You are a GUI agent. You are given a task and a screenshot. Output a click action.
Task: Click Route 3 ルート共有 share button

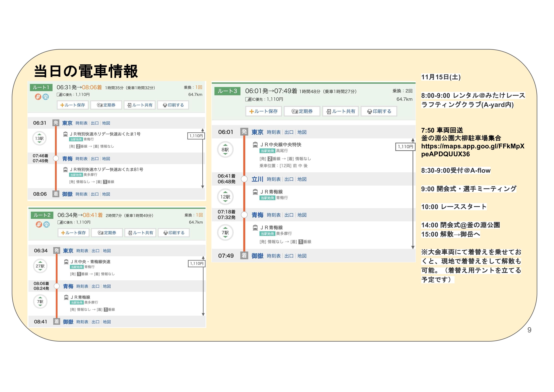tap(340, 111)
